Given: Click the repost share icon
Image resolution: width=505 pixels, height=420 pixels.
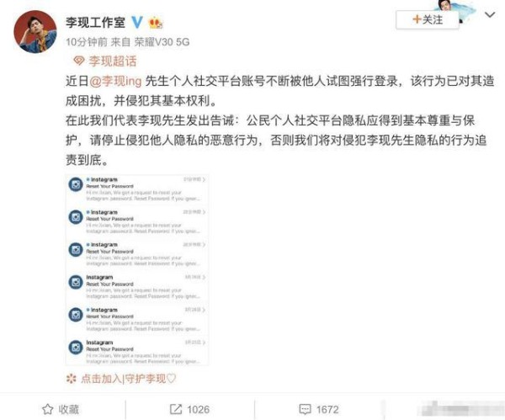Looking at the screenshot, I should [x=176, y=409].
